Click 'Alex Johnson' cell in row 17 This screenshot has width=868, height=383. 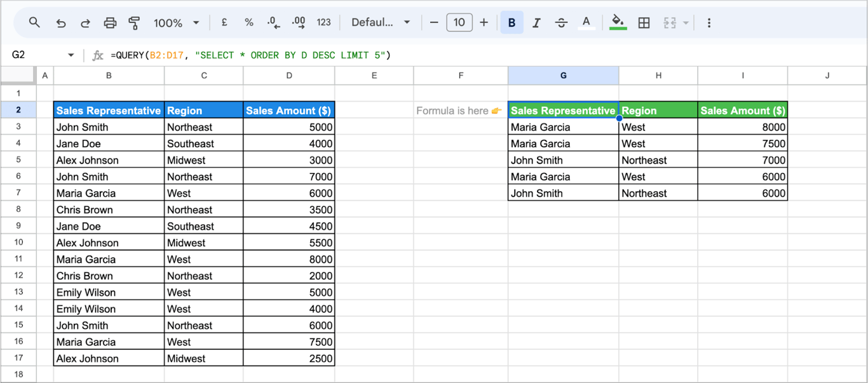109,358
